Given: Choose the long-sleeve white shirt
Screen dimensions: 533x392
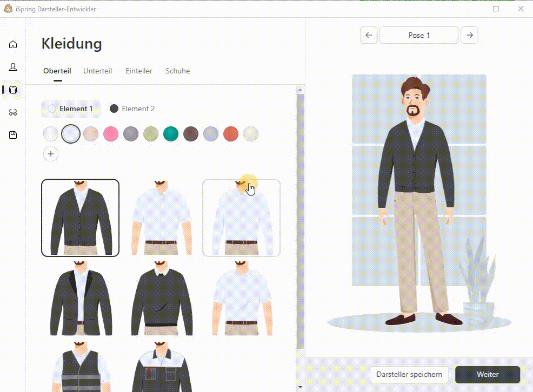Looking at the screenshot, I should [x=241, y=218].
